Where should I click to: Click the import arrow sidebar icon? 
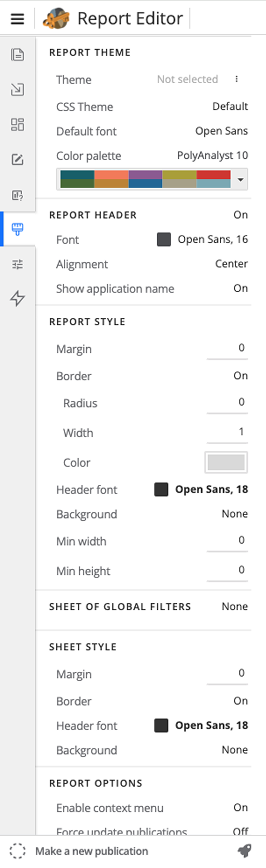point(17,90)
